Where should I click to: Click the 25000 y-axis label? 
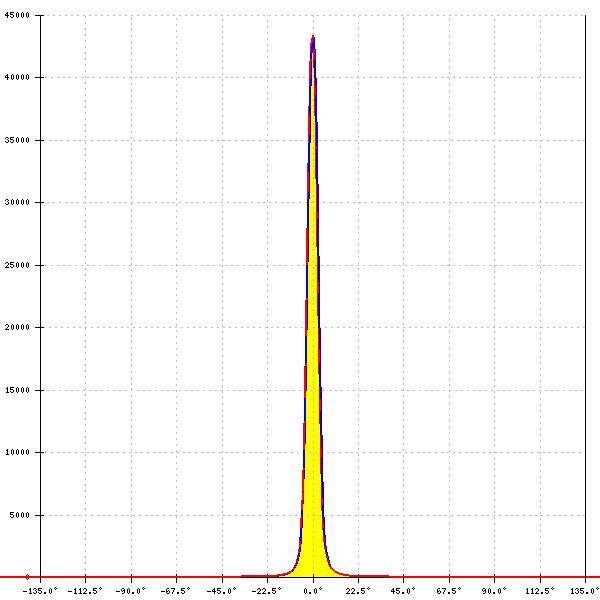pyautogui.click(x=17, y=265)
